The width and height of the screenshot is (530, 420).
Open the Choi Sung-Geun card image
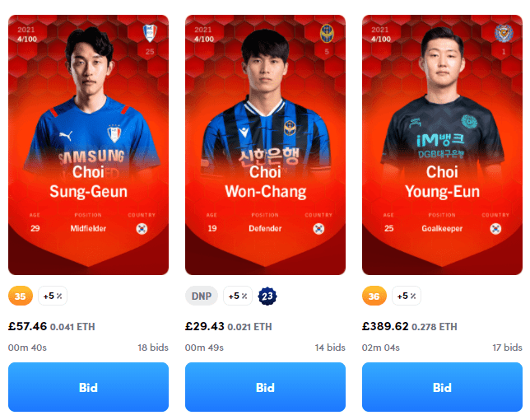pyautogui.click(x=89, y=145)
